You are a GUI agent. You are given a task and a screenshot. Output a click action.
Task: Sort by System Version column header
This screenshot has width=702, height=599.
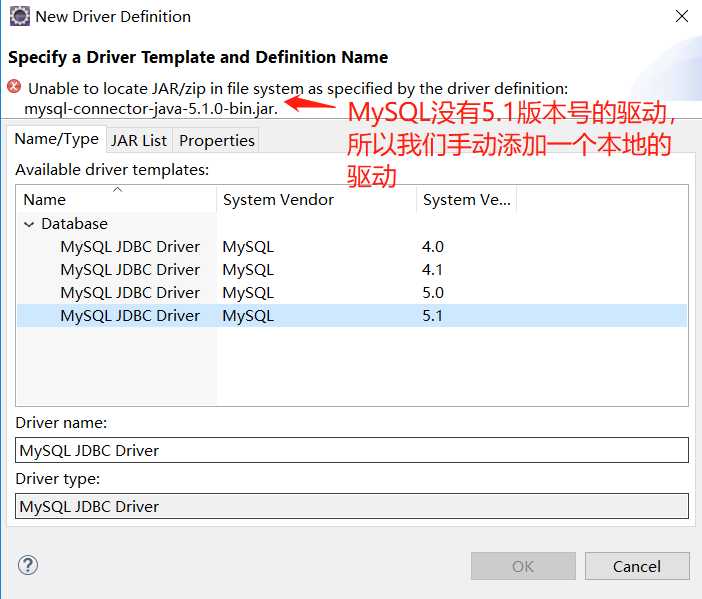pos(467,200)
